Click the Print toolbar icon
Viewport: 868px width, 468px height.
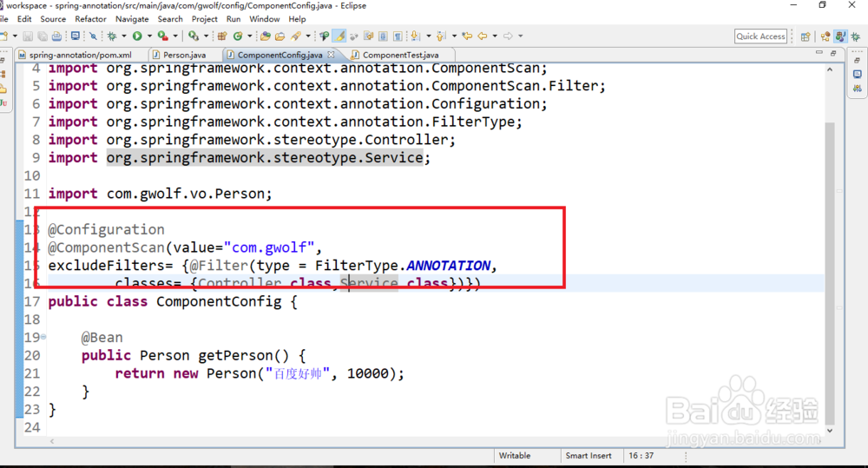pos(56,36)
